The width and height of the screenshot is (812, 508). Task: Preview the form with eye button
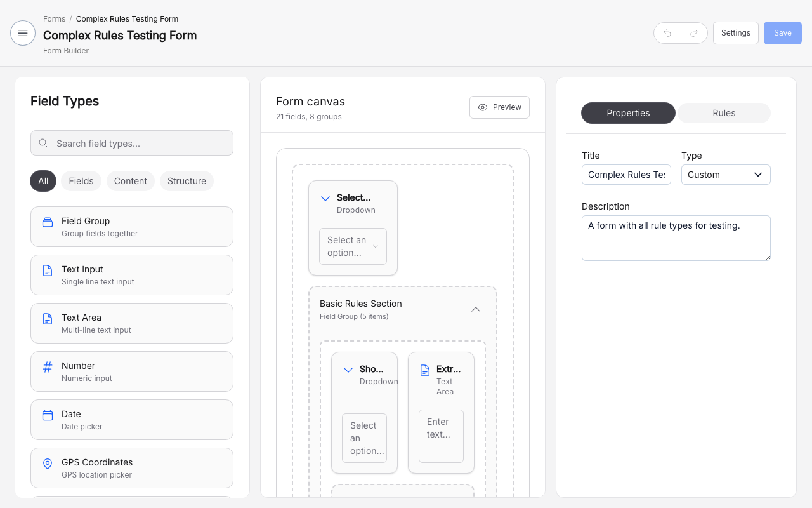[499, 107]
